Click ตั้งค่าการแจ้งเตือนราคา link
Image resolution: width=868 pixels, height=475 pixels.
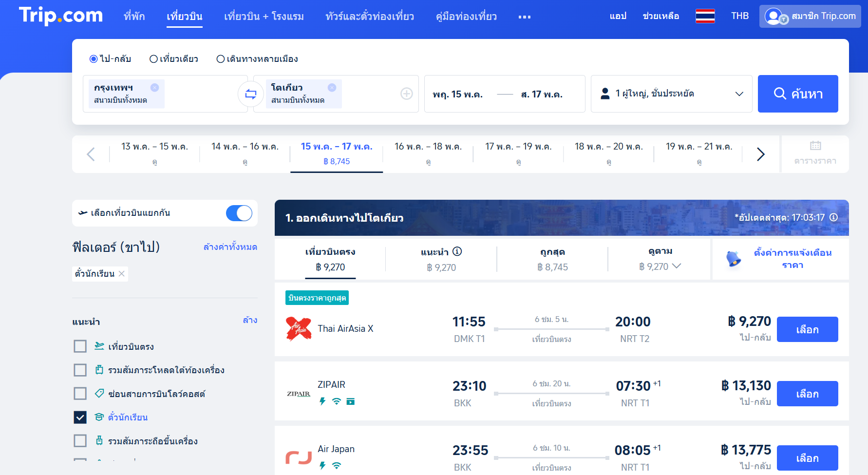(x=793, y=259)
